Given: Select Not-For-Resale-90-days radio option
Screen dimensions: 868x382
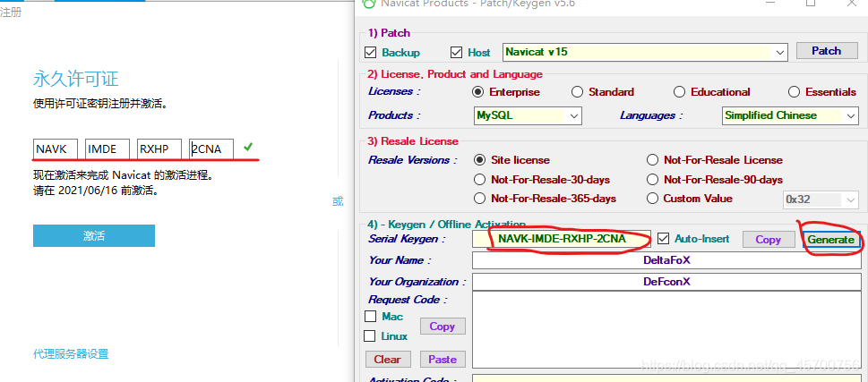Looking at the screenshot, I should point(653,180).
